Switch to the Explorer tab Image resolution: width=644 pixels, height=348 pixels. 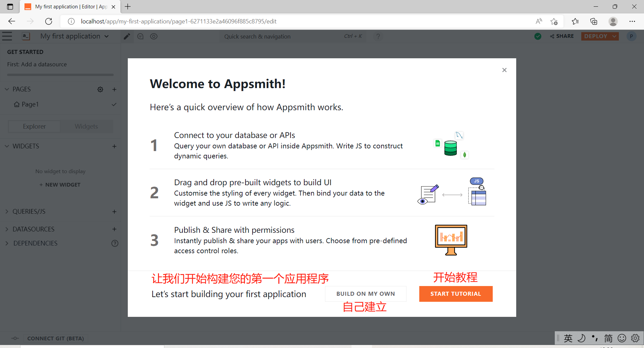[34, 126]
